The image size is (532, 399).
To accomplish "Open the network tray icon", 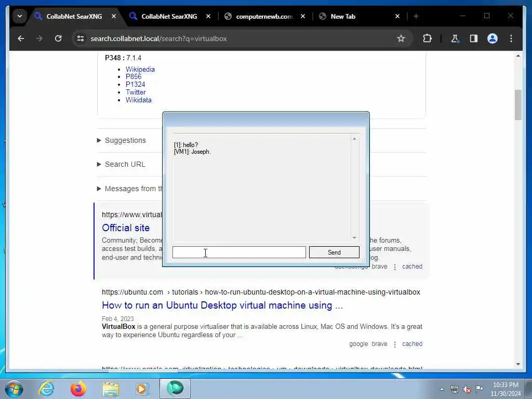I will (454, 390).
